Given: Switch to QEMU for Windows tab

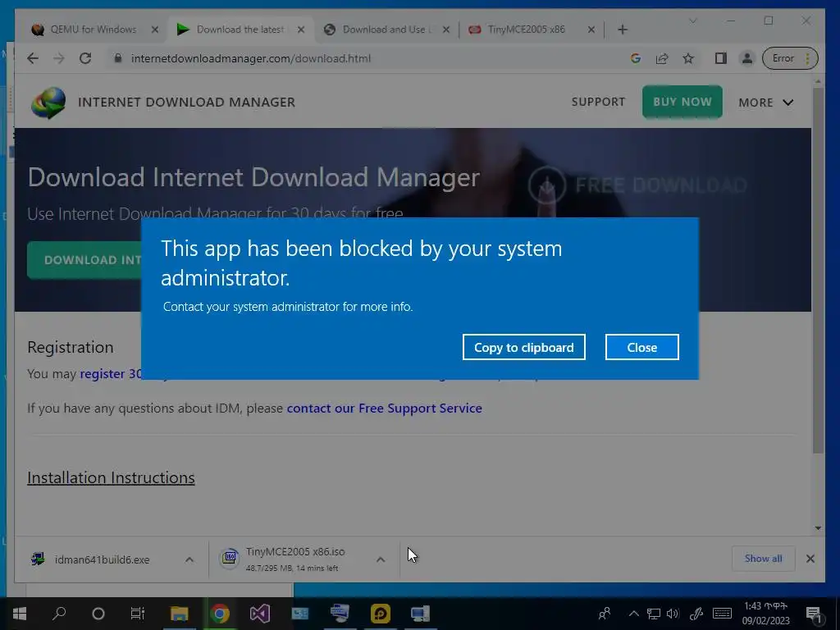Looking at the screenshot, I should click(94, 30).
